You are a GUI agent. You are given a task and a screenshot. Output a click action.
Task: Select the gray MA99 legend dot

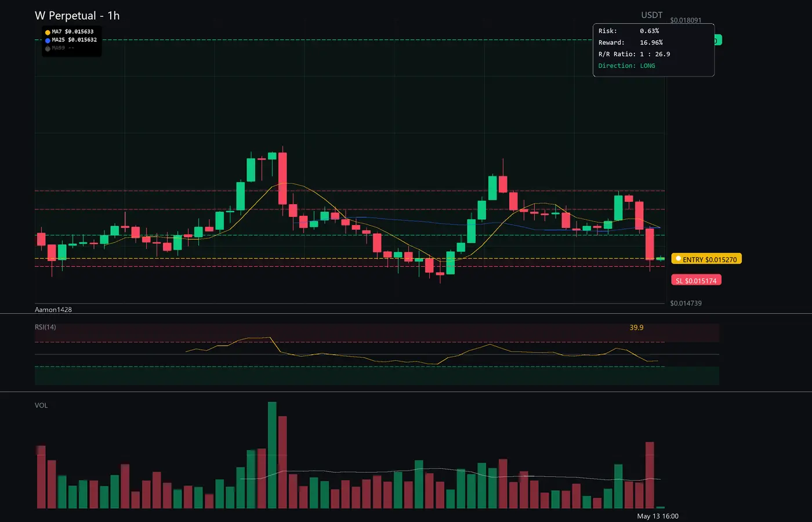pos(48,49)
